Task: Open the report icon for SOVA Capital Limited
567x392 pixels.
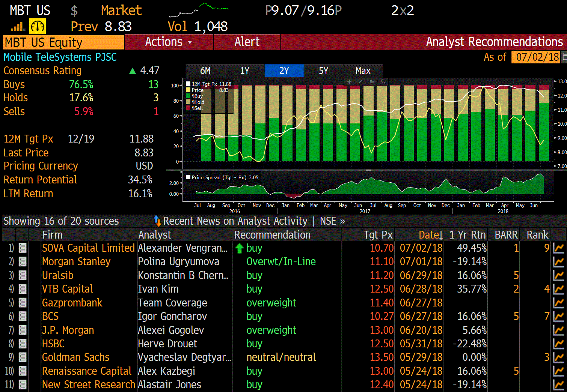Action: [23, 248]
